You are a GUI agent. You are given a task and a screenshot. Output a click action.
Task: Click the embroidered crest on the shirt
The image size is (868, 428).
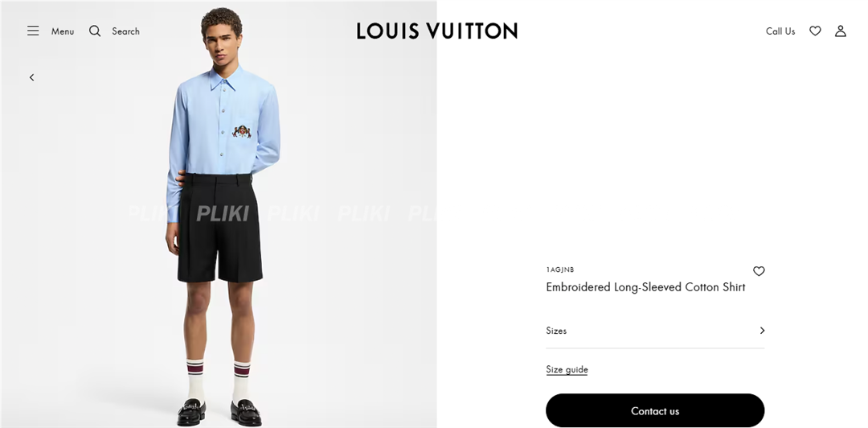coord(241,131)
